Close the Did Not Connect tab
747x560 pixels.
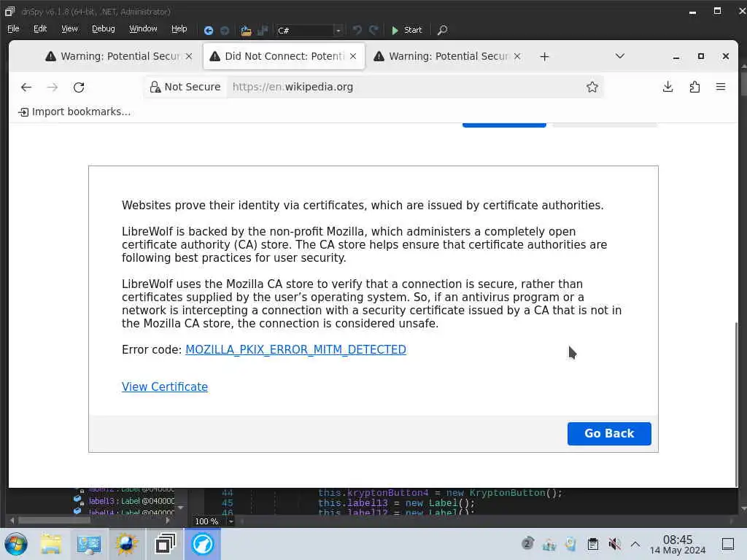click(353, 56)
